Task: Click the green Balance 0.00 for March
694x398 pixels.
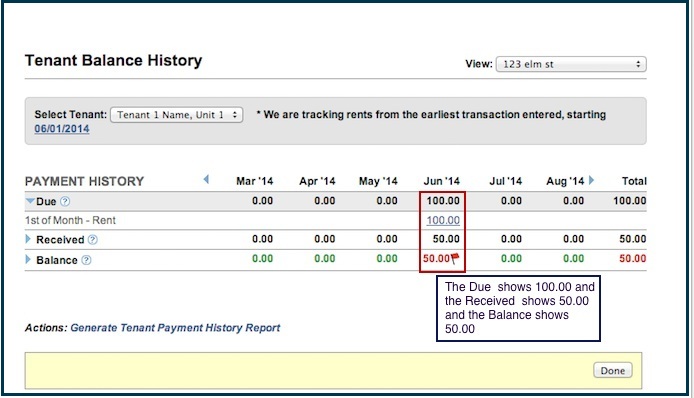Action: (x=262, y=259)
